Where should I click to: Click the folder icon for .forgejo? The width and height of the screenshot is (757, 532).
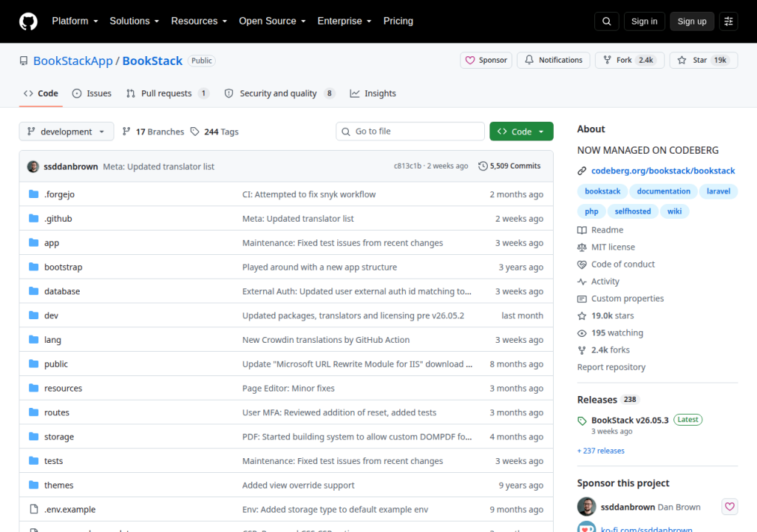[x=34, y=194]
